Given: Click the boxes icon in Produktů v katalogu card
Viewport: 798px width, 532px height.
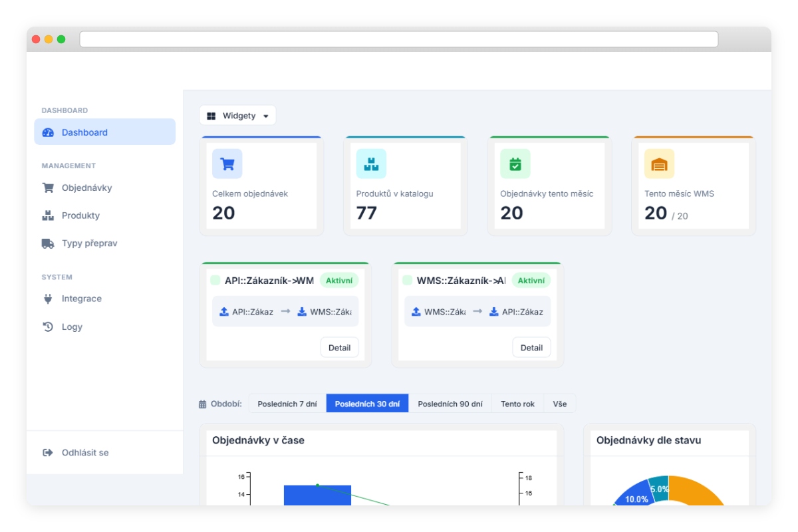Looking at the screenshot, I should point(371,164).
